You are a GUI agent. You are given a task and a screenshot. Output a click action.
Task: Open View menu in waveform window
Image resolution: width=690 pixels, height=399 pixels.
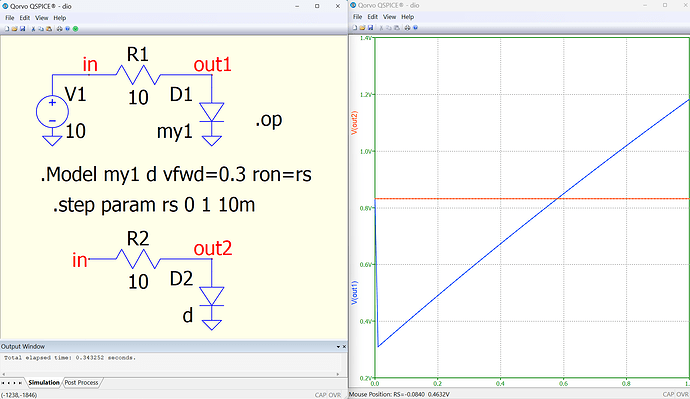[x=389, y=17]
